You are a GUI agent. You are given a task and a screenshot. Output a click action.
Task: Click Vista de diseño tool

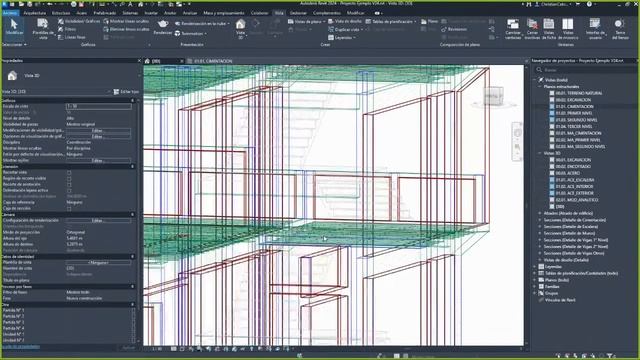345,21
